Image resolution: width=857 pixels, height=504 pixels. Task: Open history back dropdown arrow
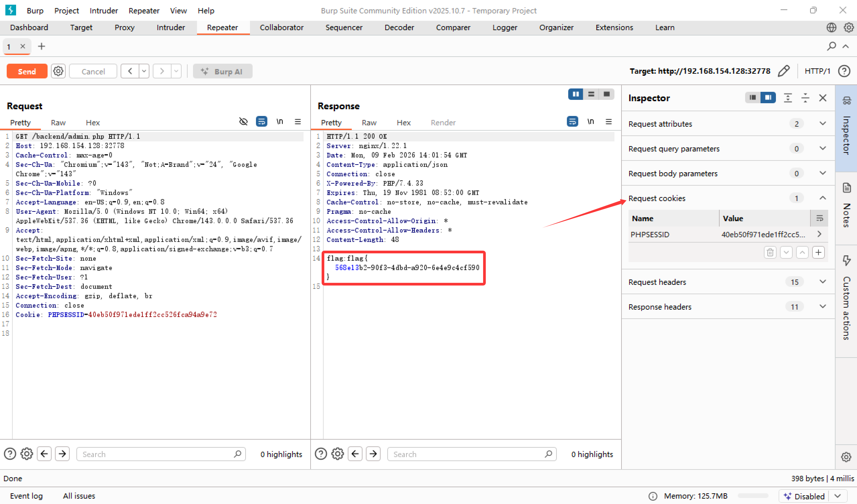coord(144,71)
